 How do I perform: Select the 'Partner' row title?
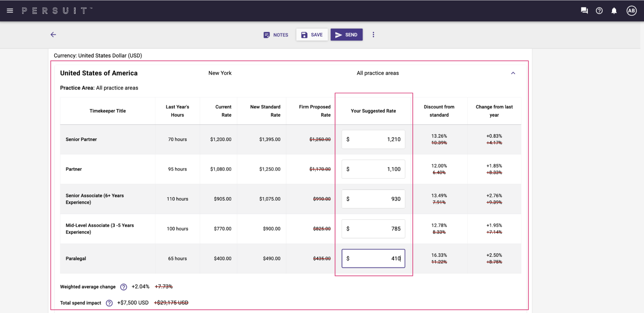(x=74, y=169)
